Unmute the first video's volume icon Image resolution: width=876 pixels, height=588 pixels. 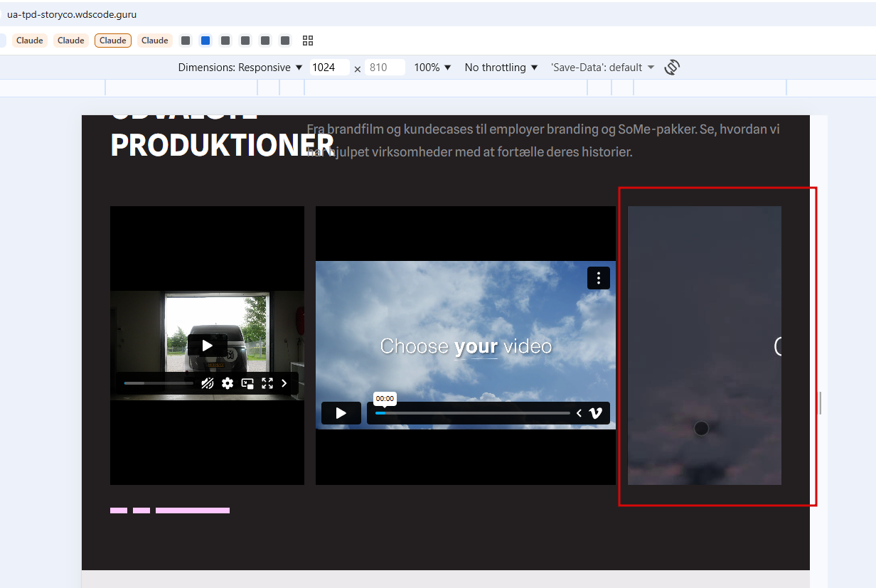207,383
